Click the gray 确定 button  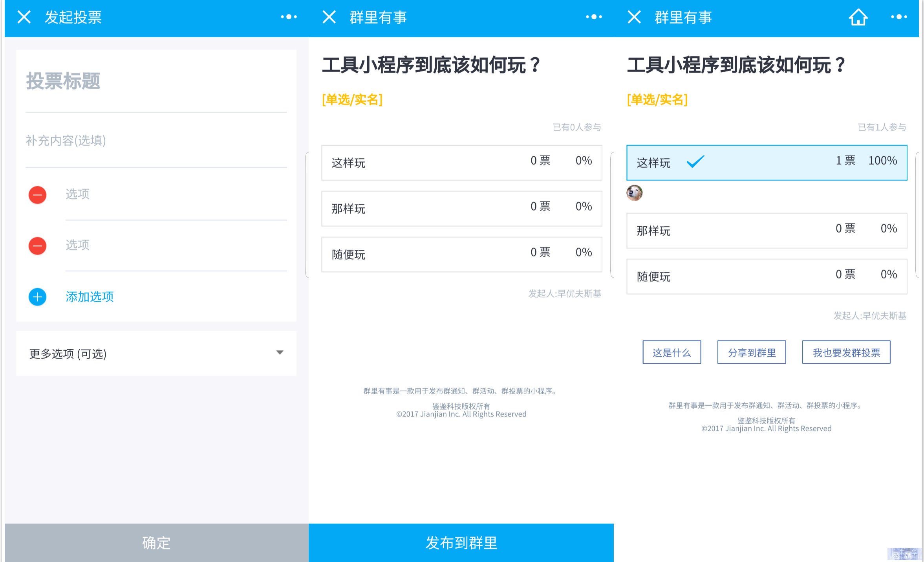coord(156,543)
